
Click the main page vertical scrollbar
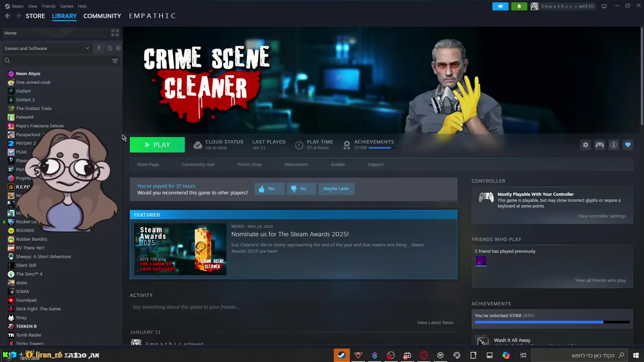[641, 75]
